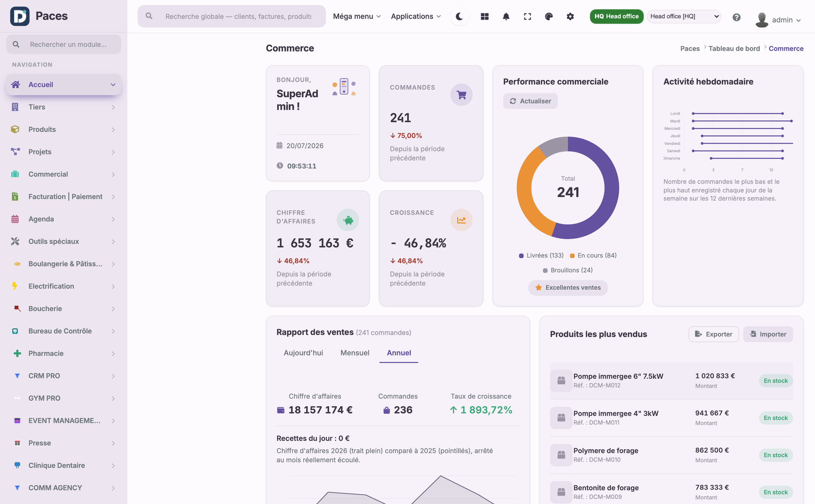Click the Chiffre d'affaires piggy bank icon
The height and width of the screenshot is (504, 815).
[348, 220]
